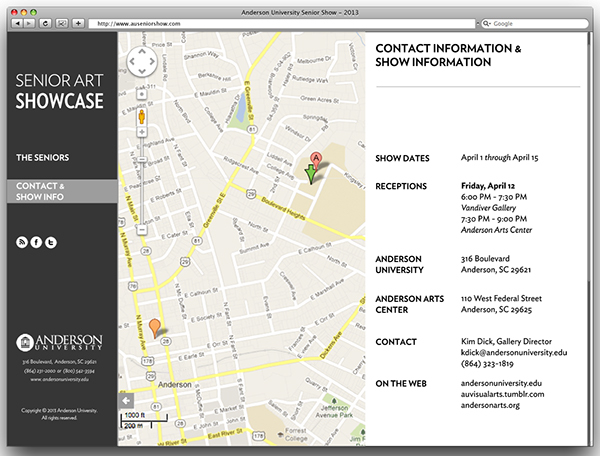Click the Google search field

pyautogui.click(x=535, y=23)
